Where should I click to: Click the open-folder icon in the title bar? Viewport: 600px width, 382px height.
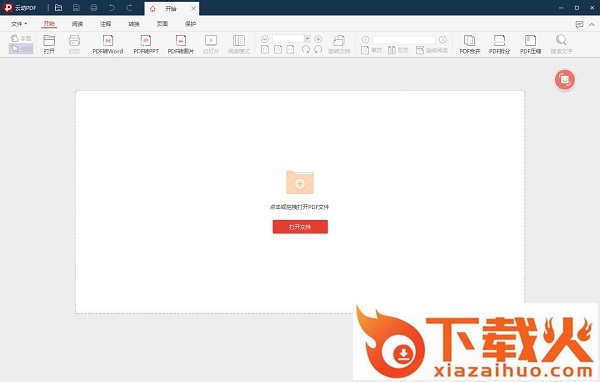59,8
